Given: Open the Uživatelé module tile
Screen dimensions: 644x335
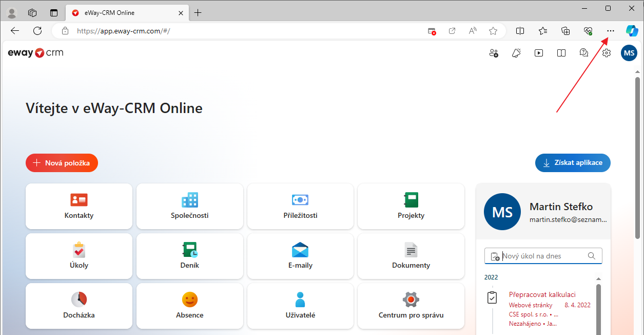Looking at the screenshot, I should [x=300, y=306].
